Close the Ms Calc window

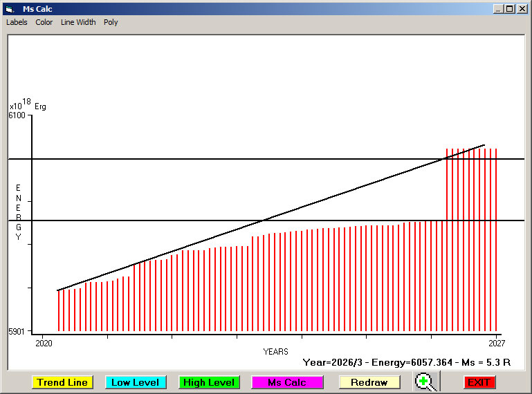point(522,9)
